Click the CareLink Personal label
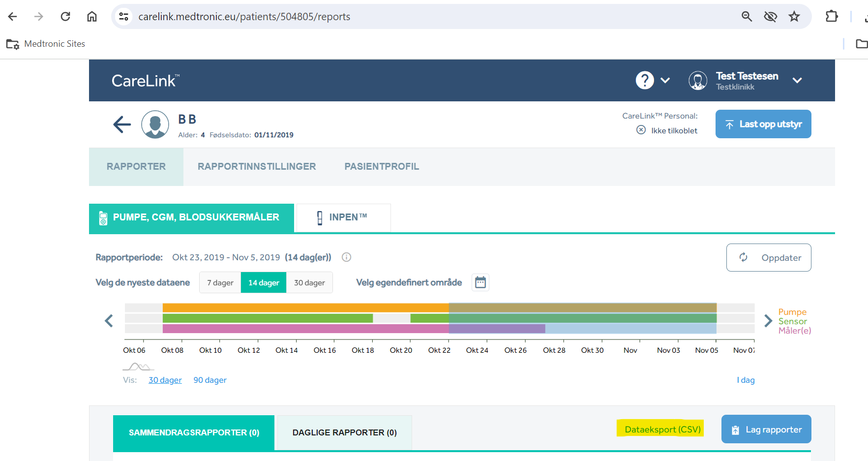868x461 pixels. tap(660, 116)
